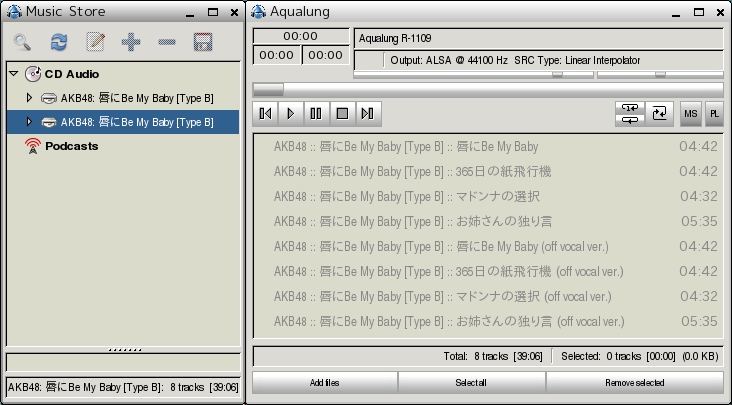This screenshot has height=405, width=732.
Task: Adjust the volume slider handle
Action: tap(557, 75)
